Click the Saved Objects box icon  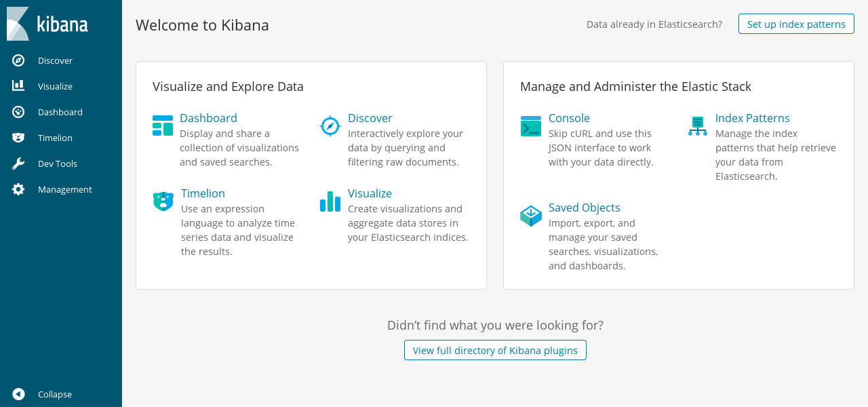click(531, 216)
